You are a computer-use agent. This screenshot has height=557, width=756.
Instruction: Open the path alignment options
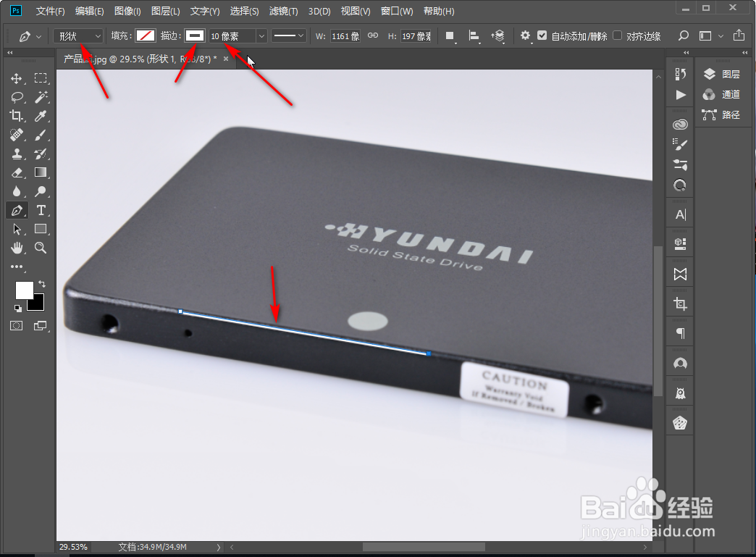(474, 36)
